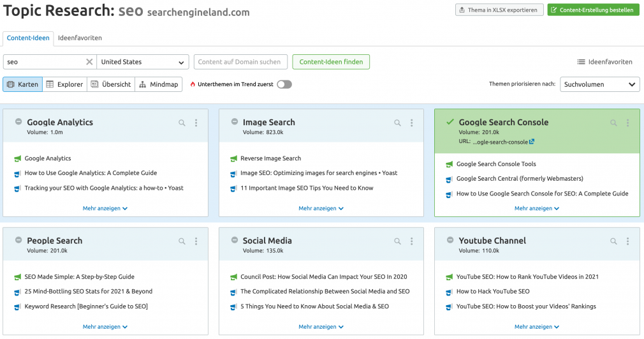Image resolution: width=644 pixels, height=339 pixels.
Task: Expand Mehr anzeigen in Google Search Console card
Action: coord(537,208)
